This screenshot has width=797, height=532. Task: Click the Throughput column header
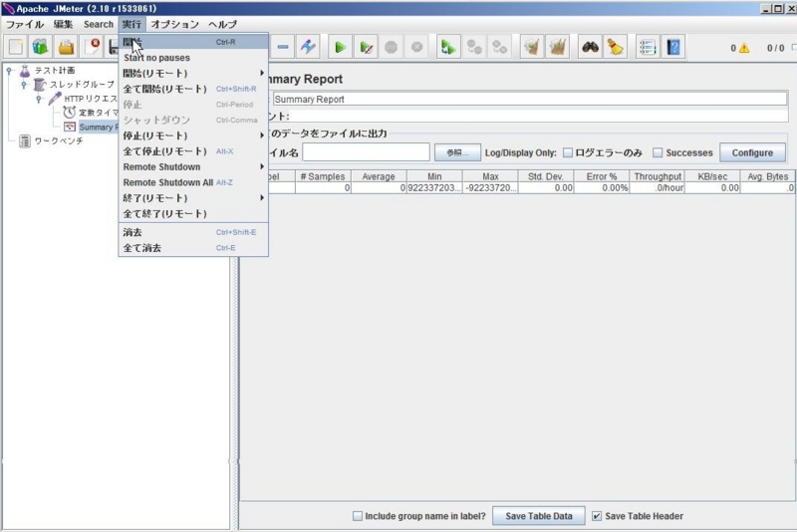pyautogui.click(x=657, y=176)
